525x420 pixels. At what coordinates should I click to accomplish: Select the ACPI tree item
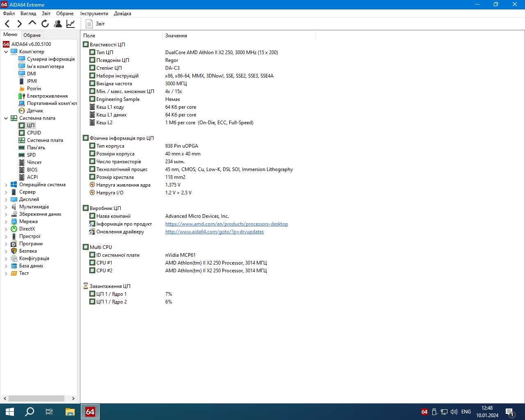(32, 177)
